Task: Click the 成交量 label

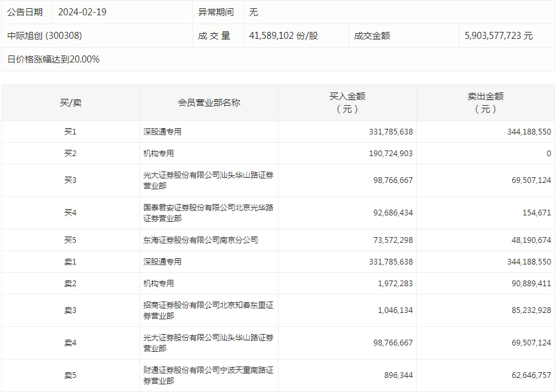Action: (x=214, y=36)
